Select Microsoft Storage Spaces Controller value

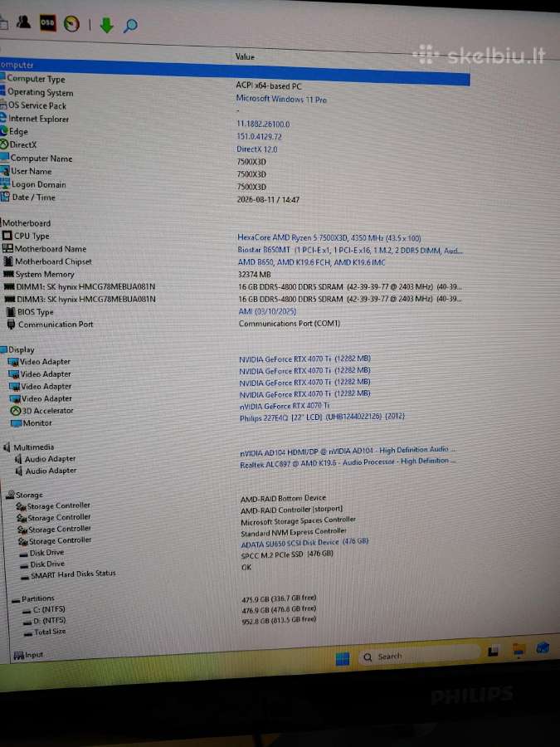tap(298, 521)
